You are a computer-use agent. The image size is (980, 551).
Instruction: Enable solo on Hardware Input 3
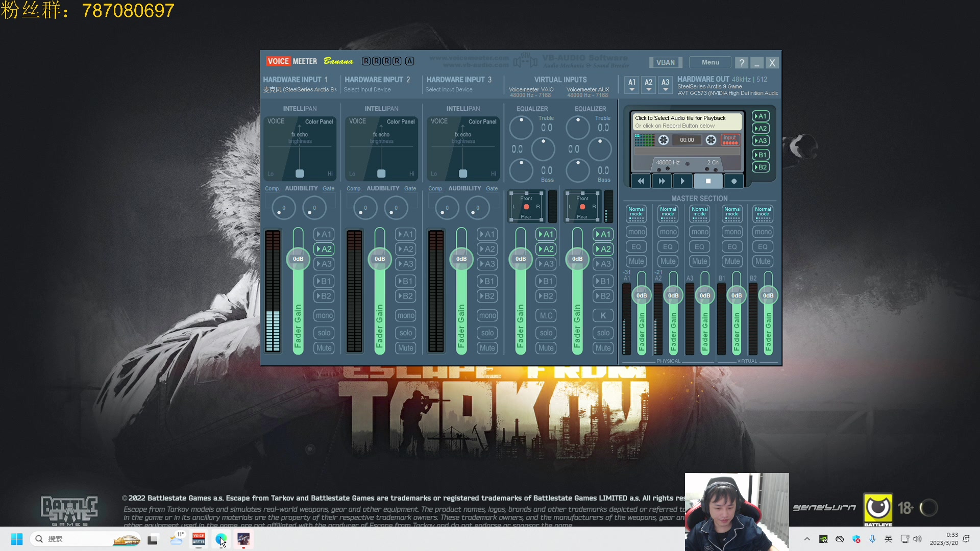tap(487, 333)
